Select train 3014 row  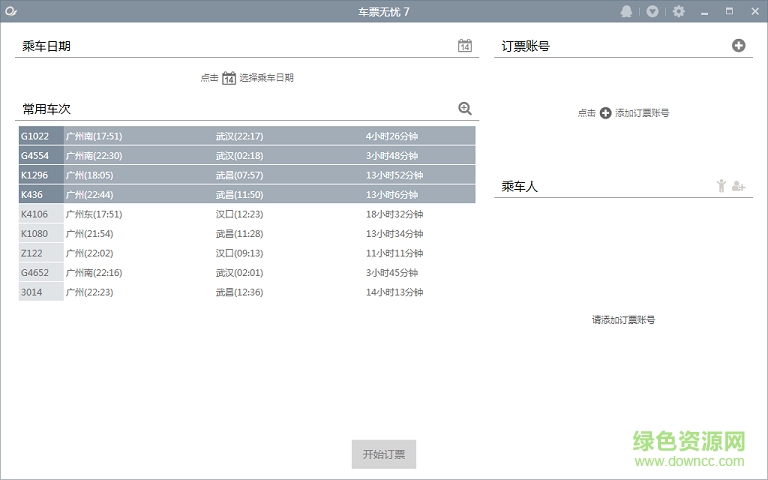[x=247, y=292]
